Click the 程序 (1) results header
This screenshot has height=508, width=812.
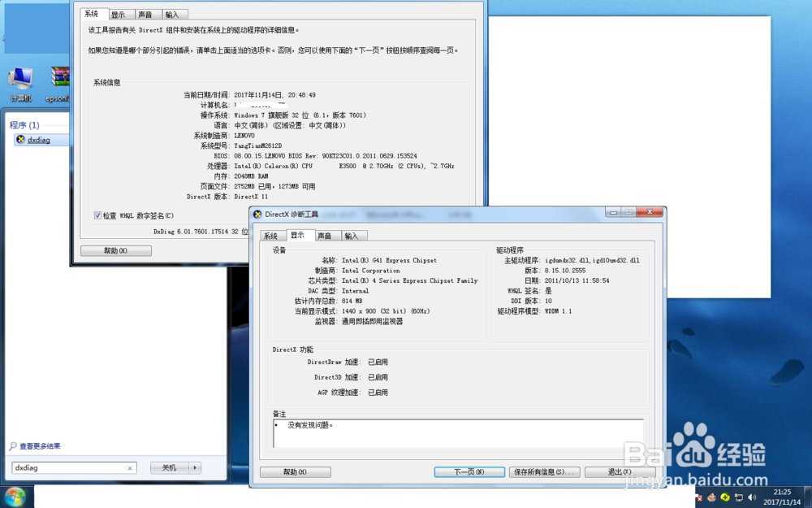24,125
